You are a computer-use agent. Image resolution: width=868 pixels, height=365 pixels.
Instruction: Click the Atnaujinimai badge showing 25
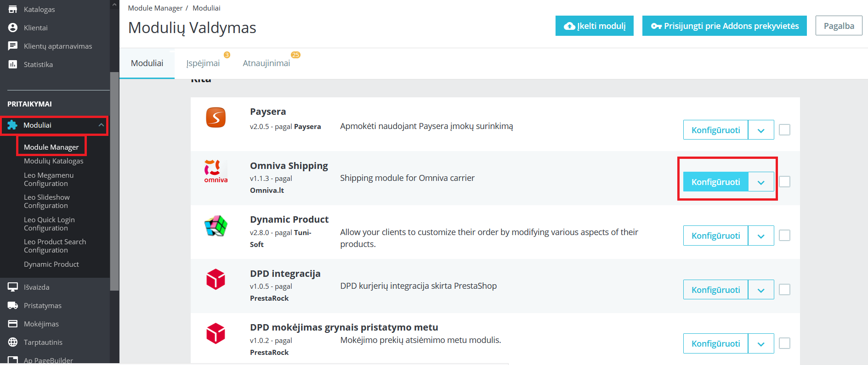[x=295, y=55]
